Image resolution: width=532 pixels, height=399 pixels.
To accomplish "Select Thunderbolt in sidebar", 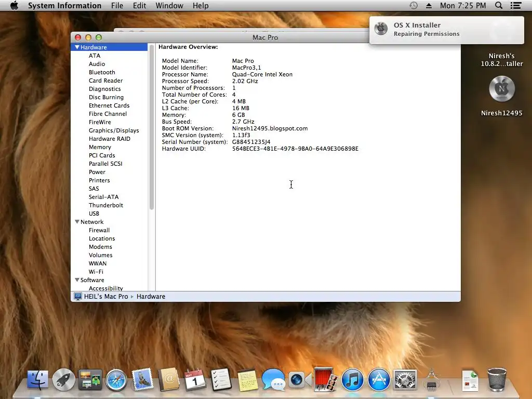I will [106, 205].
